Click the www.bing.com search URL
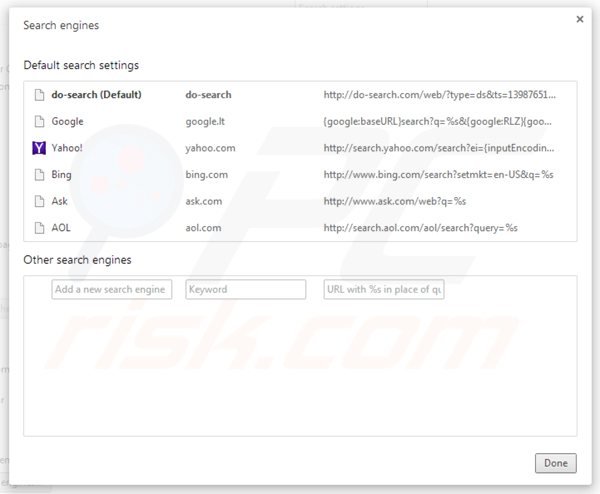 pyautogui.click(x=439, y=175)
